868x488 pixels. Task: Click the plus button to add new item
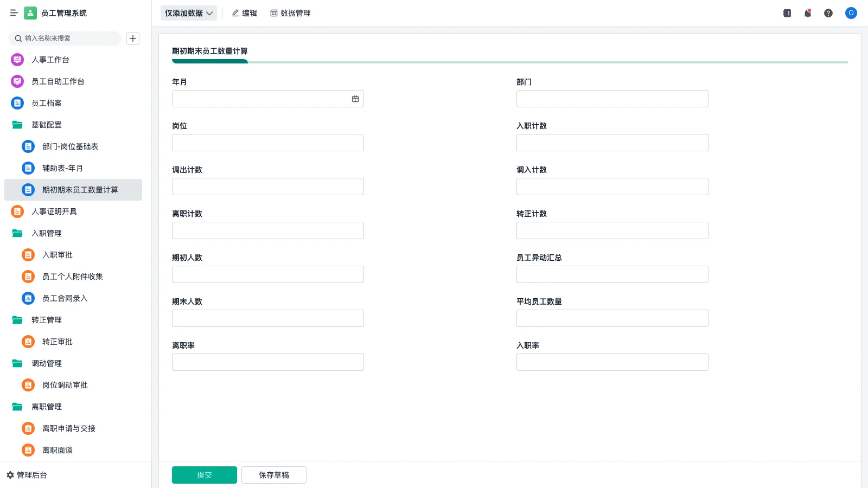click(x=133, y=38)
